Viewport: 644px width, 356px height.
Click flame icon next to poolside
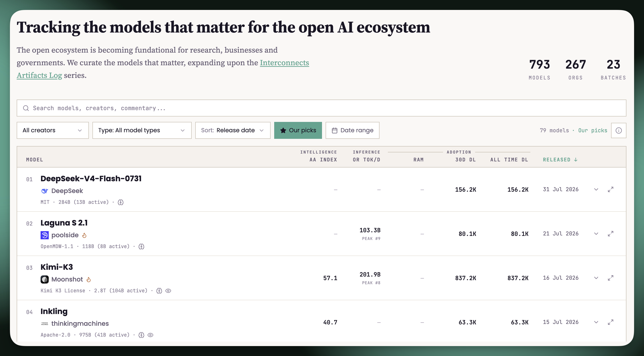pyautogui.click(x=85, y=235)
